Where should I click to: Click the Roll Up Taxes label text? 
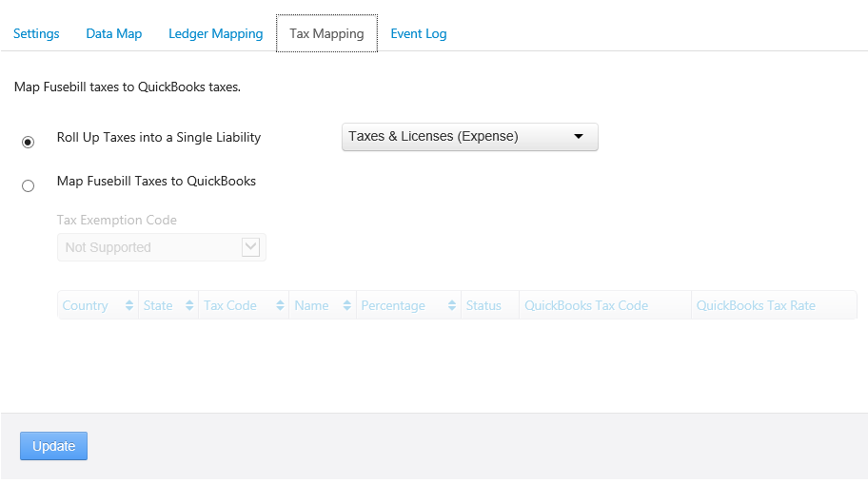pos(159,138)
